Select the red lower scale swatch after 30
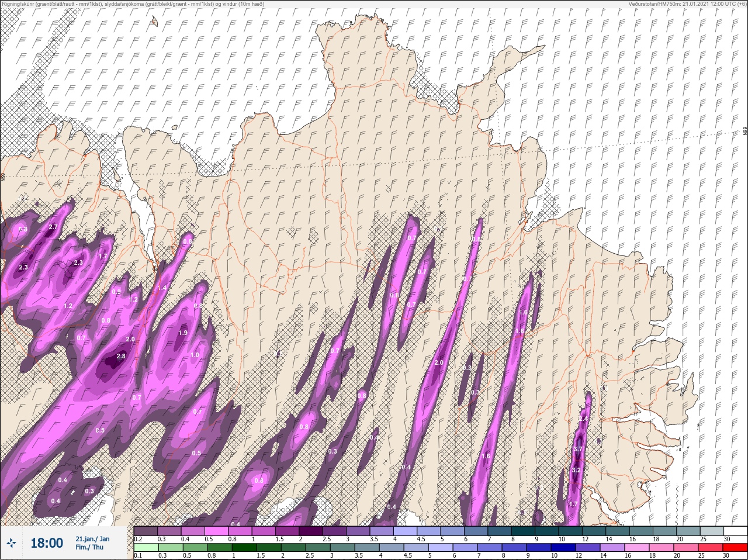Viewport: 748px width, 560px height. [736, 548]
